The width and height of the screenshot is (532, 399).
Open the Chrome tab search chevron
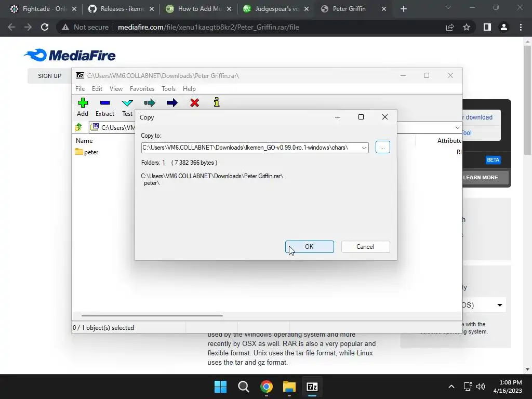448,7
